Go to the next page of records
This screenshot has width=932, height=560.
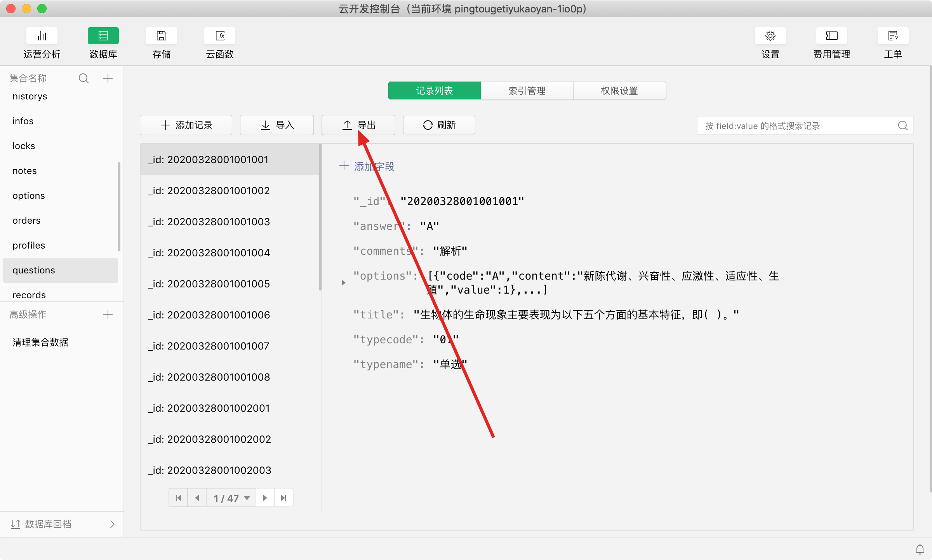265,498
